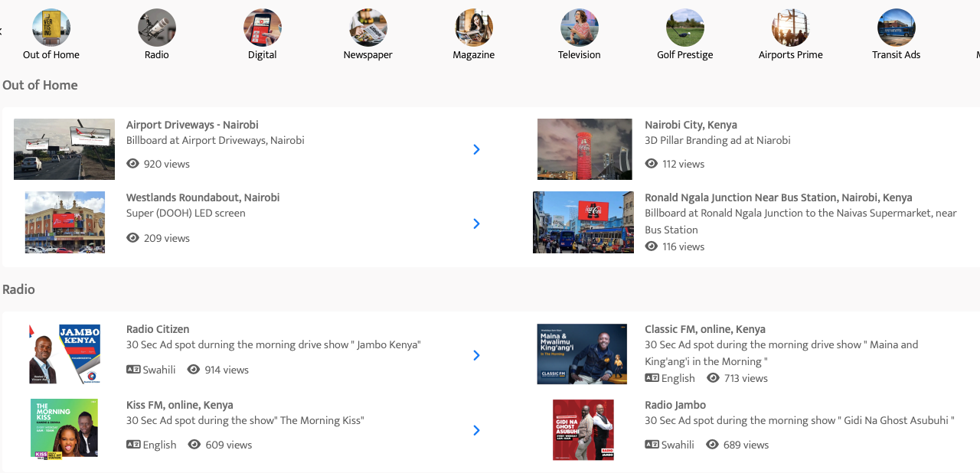This screenshot has height=473, width=980.
Task: Click the eye icon beside 112 views
Action: point(652,164)
